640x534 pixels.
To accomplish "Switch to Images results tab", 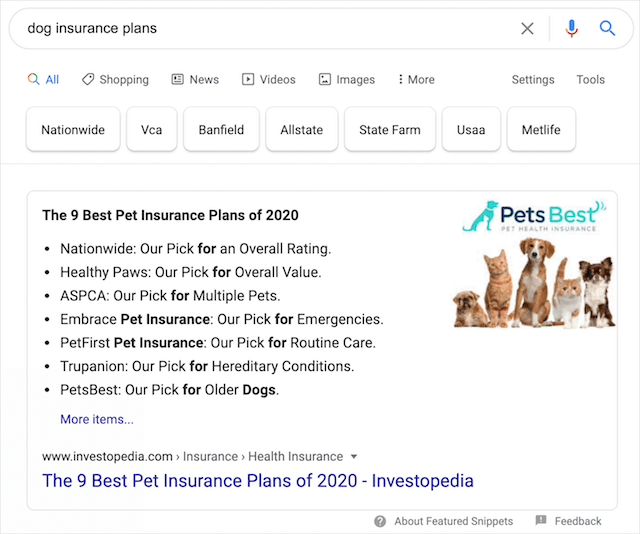I will coord(346,79).
